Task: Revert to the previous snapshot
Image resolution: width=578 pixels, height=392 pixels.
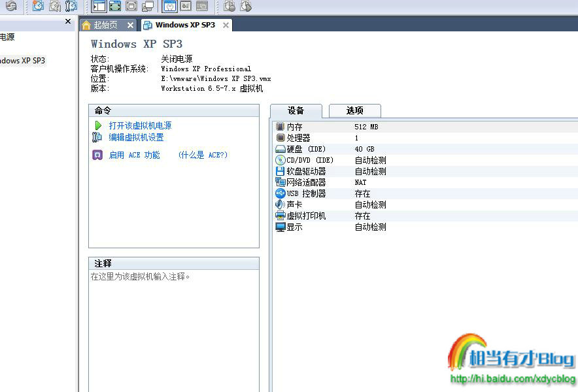Action: click(x=54, y=6)
